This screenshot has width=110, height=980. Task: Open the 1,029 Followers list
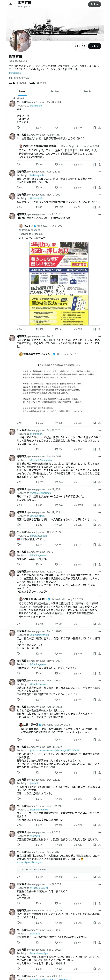(x=37, y=82)
